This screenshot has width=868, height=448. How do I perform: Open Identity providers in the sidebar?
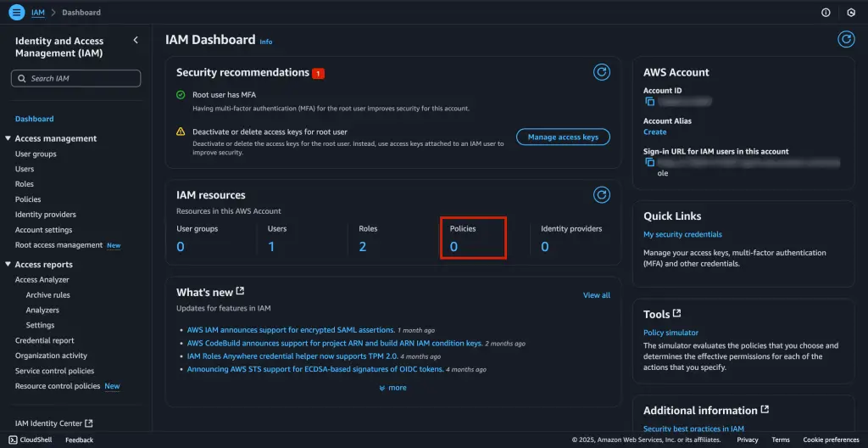46,215
